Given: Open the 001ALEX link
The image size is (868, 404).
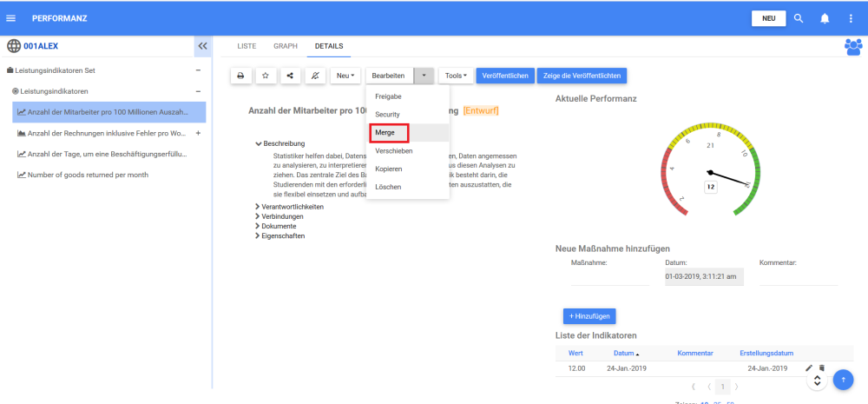Looking at the screenshot, I should (x=41, y=46).
